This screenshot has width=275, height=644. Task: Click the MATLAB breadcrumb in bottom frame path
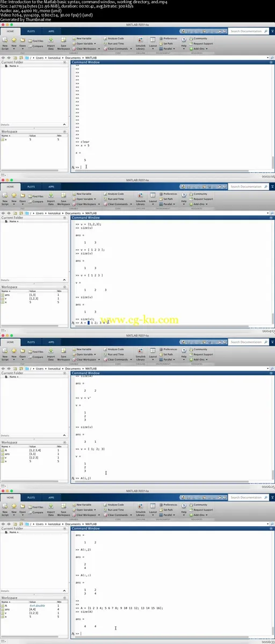click(x=91, y=524)
